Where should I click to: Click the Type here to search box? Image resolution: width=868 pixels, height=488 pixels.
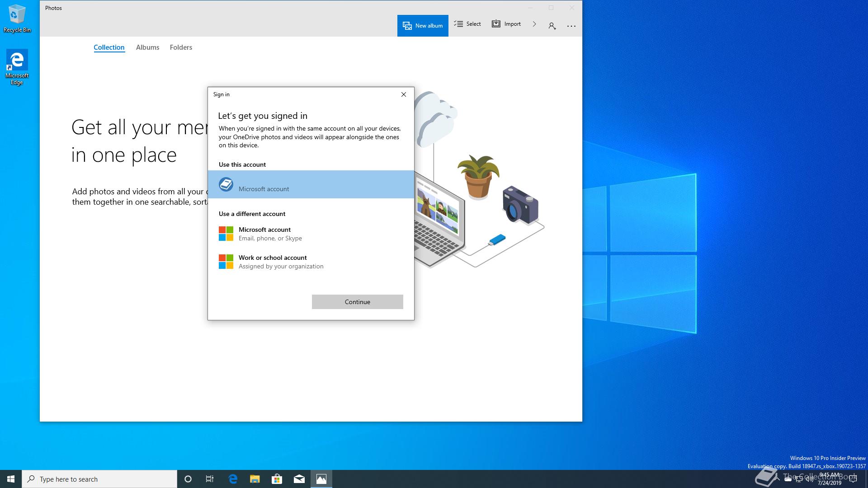tap(99, 479)
